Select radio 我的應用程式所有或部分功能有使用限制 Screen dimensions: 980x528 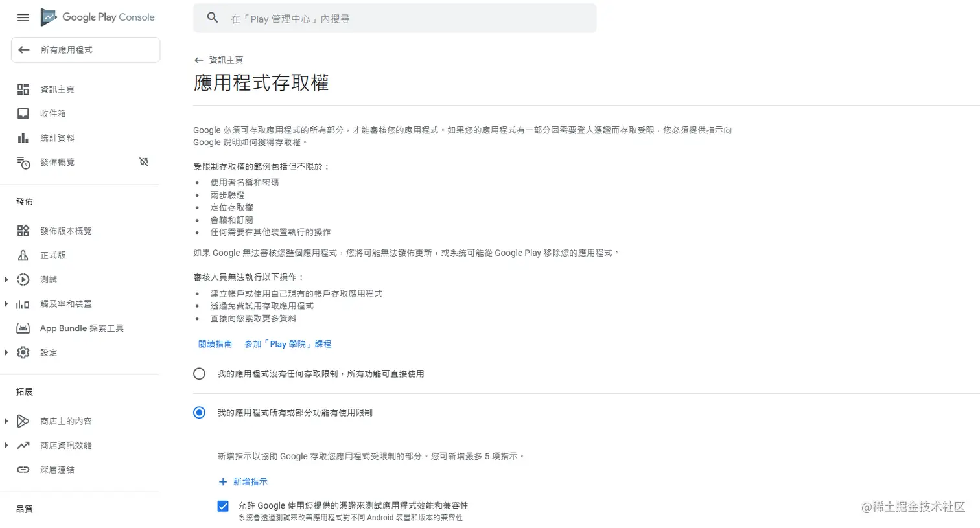coord(199,413)
